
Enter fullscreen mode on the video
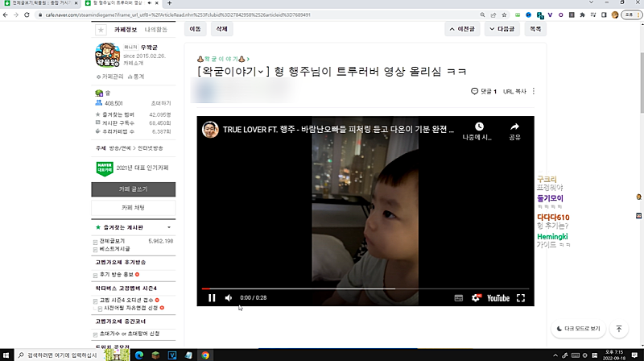click(520, 298)
